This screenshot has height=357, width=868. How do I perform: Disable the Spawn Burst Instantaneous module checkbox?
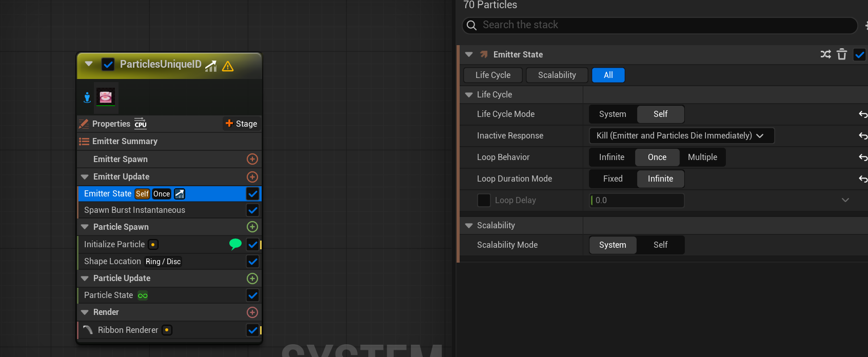pos(252,210)
